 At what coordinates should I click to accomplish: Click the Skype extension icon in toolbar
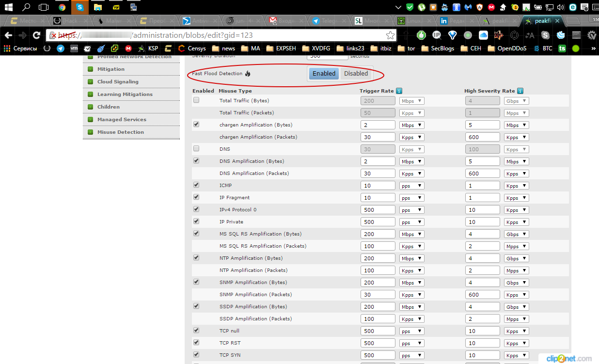click(545, 35)
